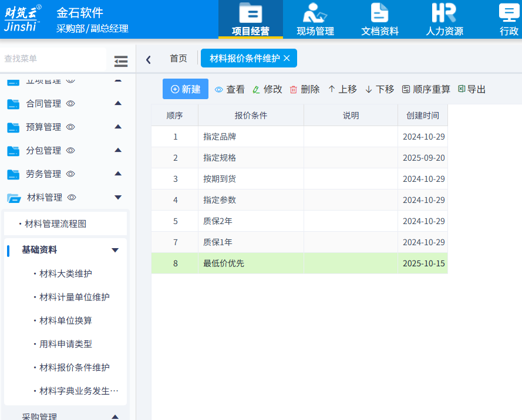
Task: Toggle the eye icon beside 材料管理
Action: tap(72, 197)
